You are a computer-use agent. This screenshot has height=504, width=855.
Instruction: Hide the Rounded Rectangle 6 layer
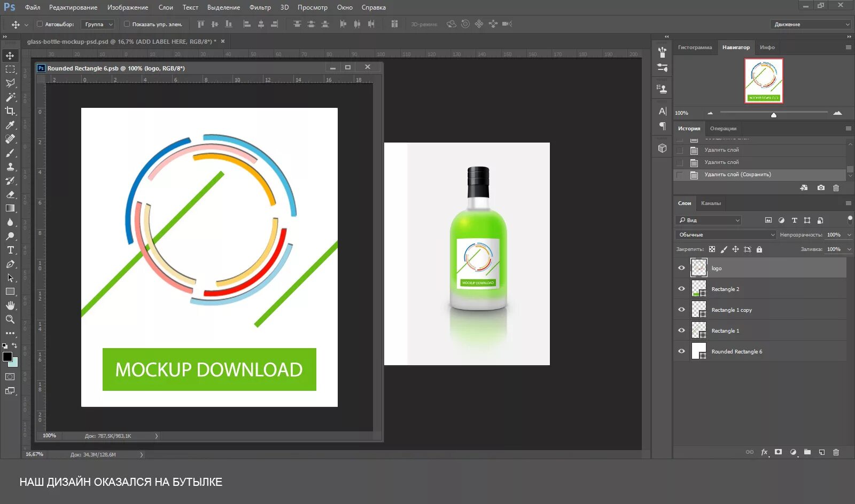pos(681,351)
